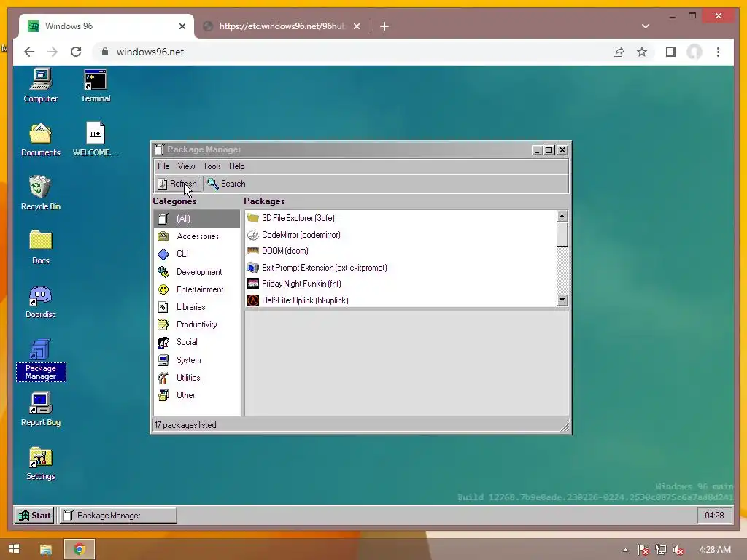Viewport: 747px width, 560px height.
Task: Select Half-Life: Uplink (hl-uplink) package
Action: pyautogui.click(x=400, y=300)
